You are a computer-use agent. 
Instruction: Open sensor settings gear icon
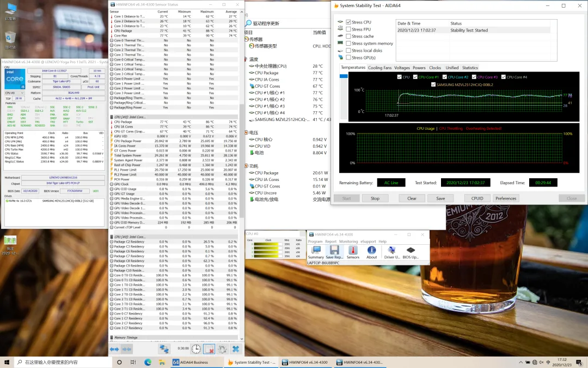[x=222, y=349]
